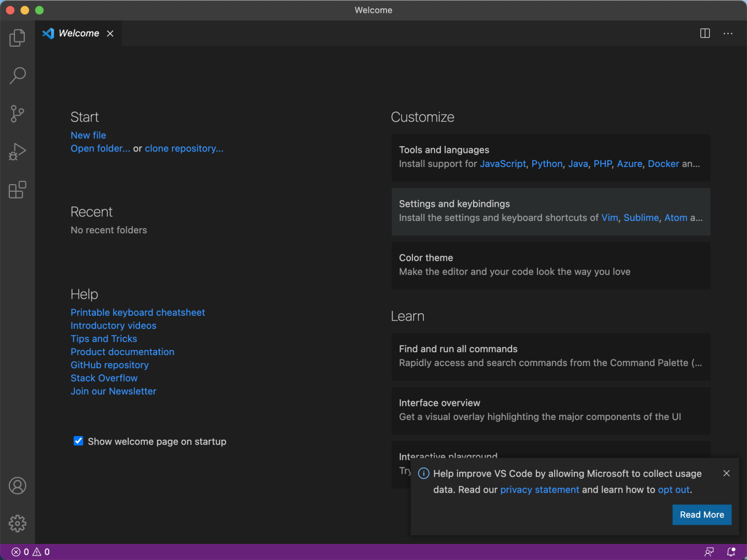This screenshot has width=747, height=560.
Task: Open the Manage gear icon
Action: pyautogui.click(x=17, y=524)
